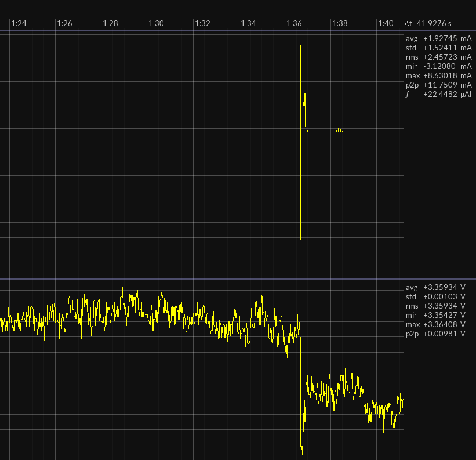Click voltage p2p value +0.00981 V

(x=444, y=334)
